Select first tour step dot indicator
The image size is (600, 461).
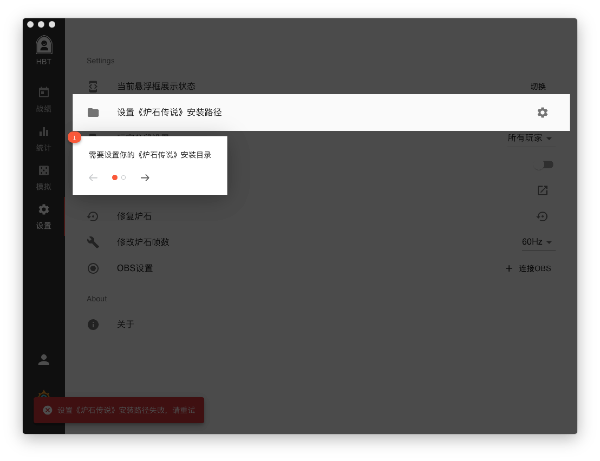point(114,178)
